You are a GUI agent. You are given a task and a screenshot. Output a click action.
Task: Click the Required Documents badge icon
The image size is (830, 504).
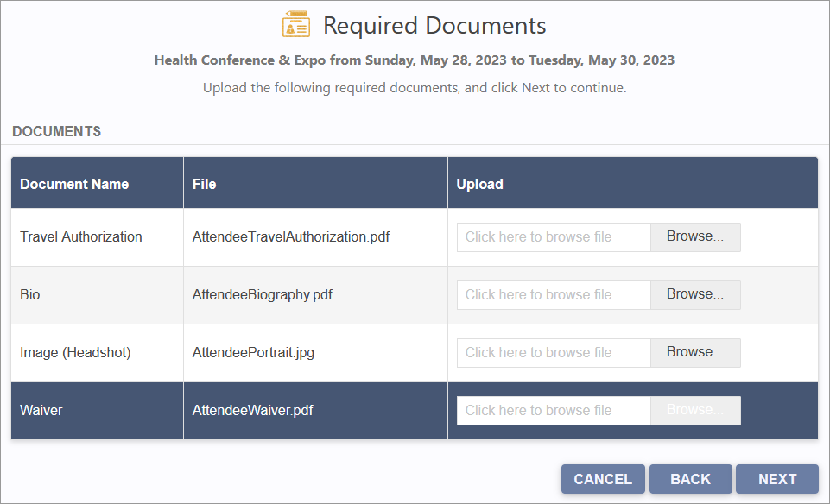tap(296, 24)
